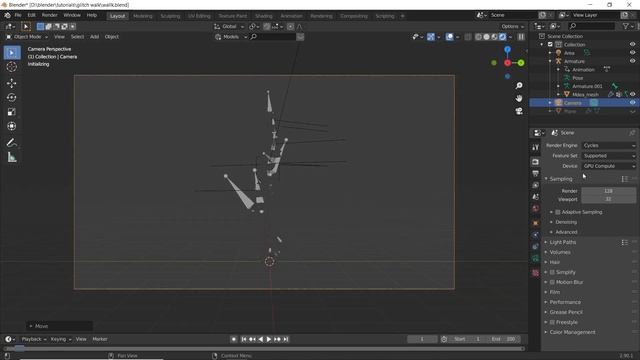Expand the Denoising subpanel
Screen dimensions: 640x360
click(566, 222)
